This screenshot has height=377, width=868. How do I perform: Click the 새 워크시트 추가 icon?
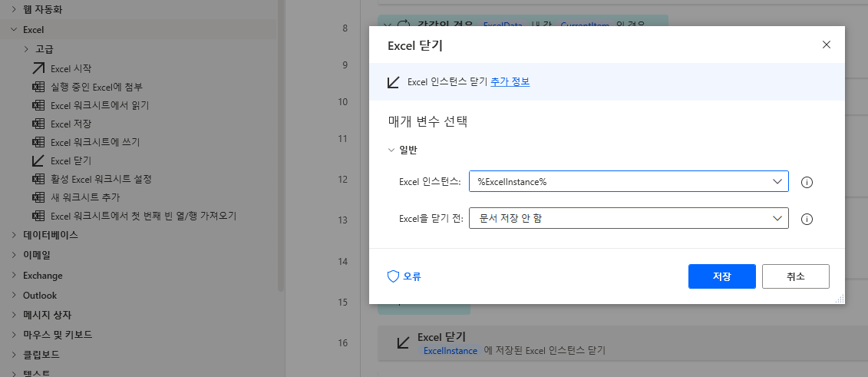(38, 197)
